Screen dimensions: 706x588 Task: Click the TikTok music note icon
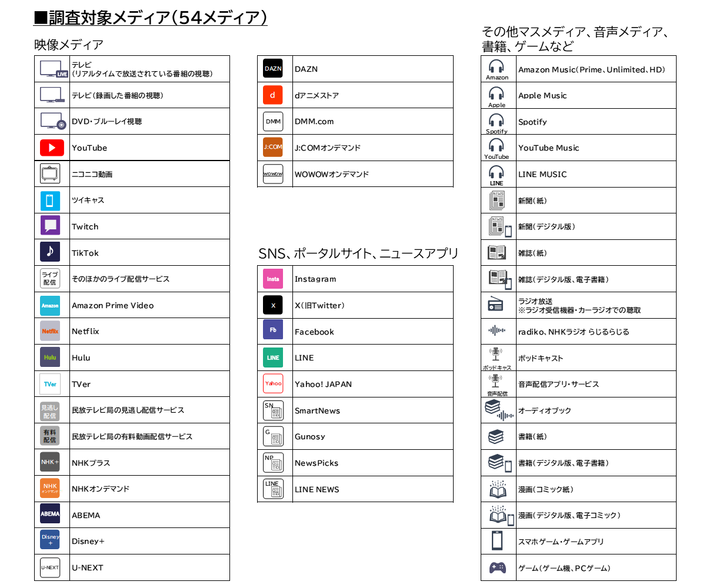point(50,252)
